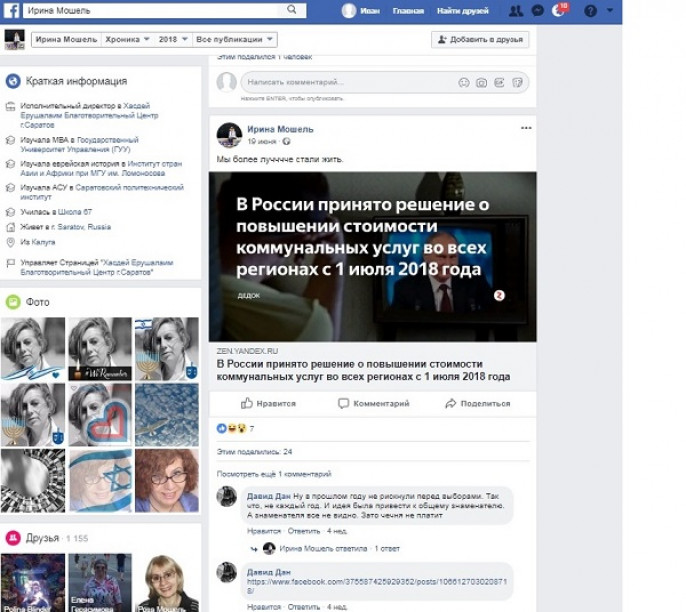Expand the Хроника dropdown

click(x=127, y=39)
